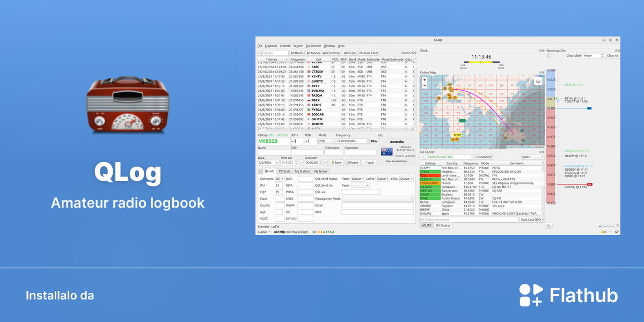Screen dimensions: 644x322
Task: Click the All Bands filter button
Action: [x=297, y=53]
